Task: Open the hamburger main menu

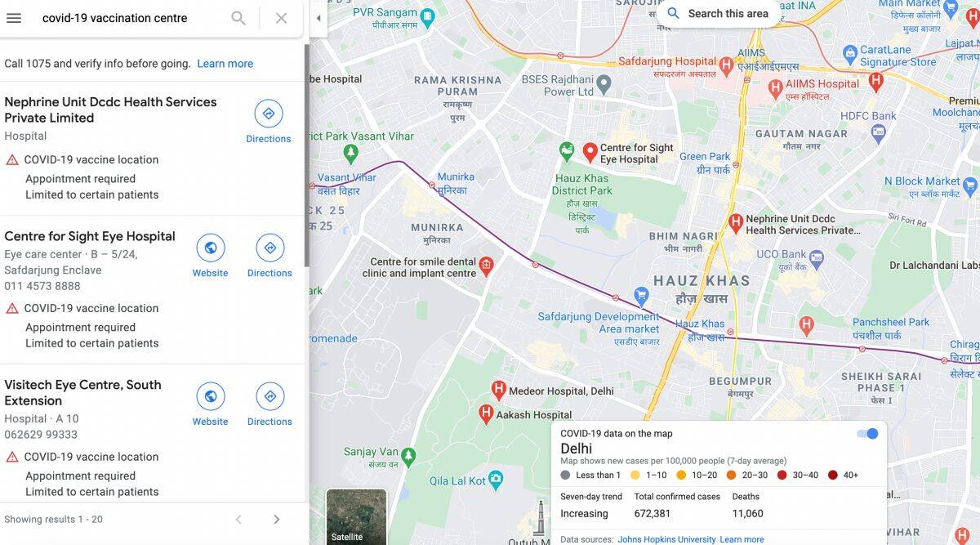Action: pos(14,18)
